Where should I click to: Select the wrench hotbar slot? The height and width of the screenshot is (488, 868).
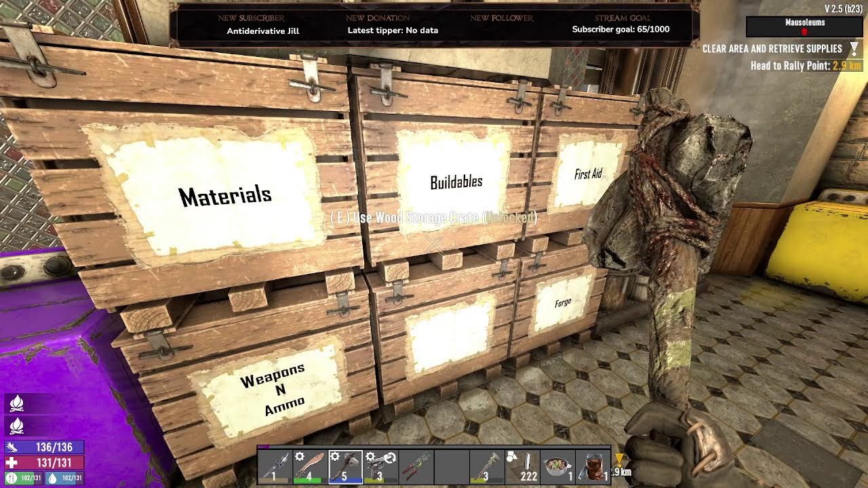487,466
